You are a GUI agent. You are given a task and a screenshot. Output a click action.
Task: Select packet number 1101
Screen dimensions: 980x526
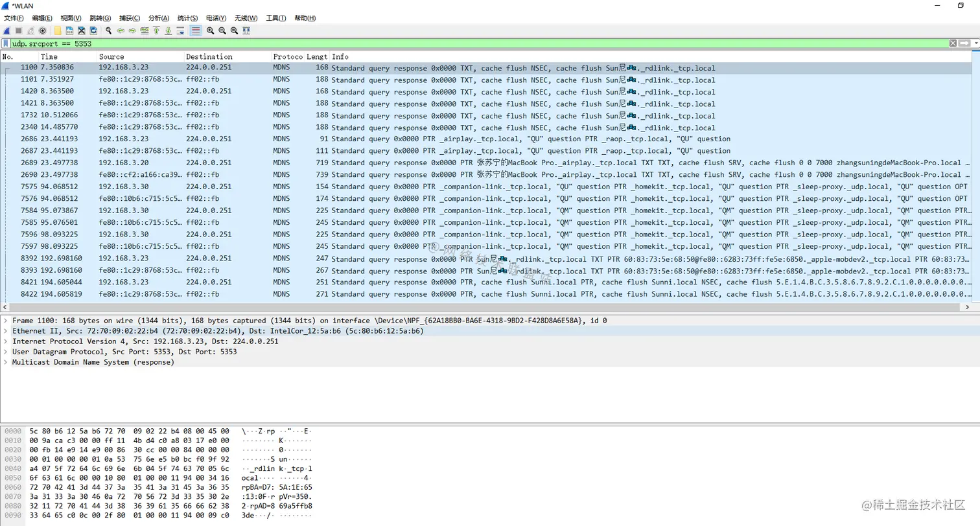click(486, 80)
